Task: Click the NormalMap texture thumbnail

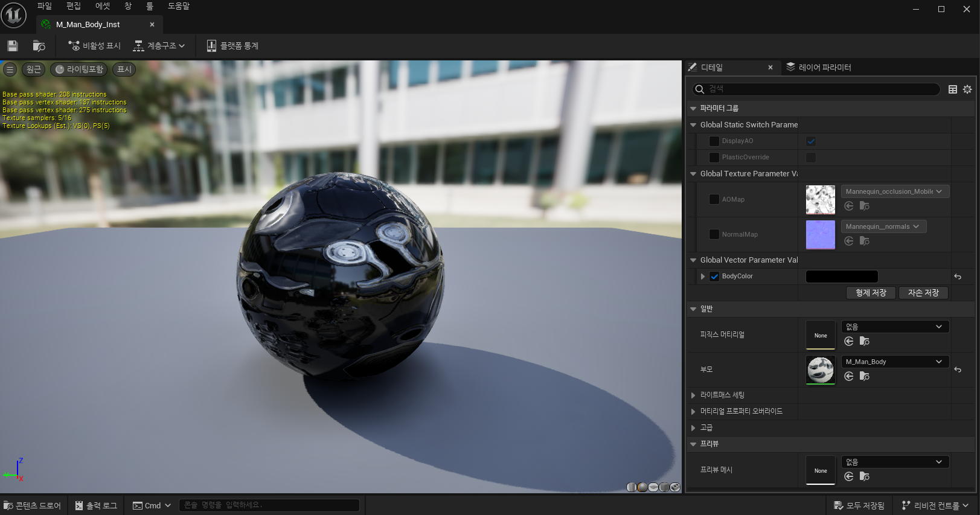Action: pos(821,235)
